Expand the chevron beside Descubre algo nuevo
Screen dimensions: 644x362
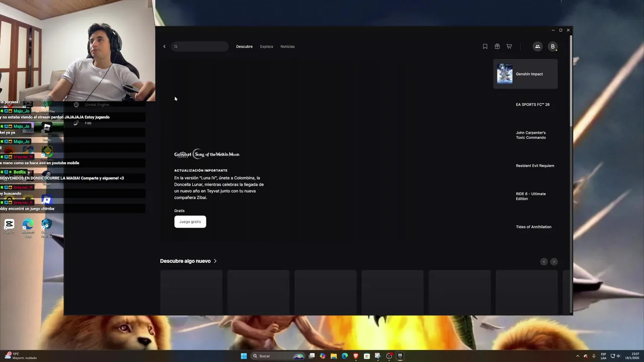point(215,261)
